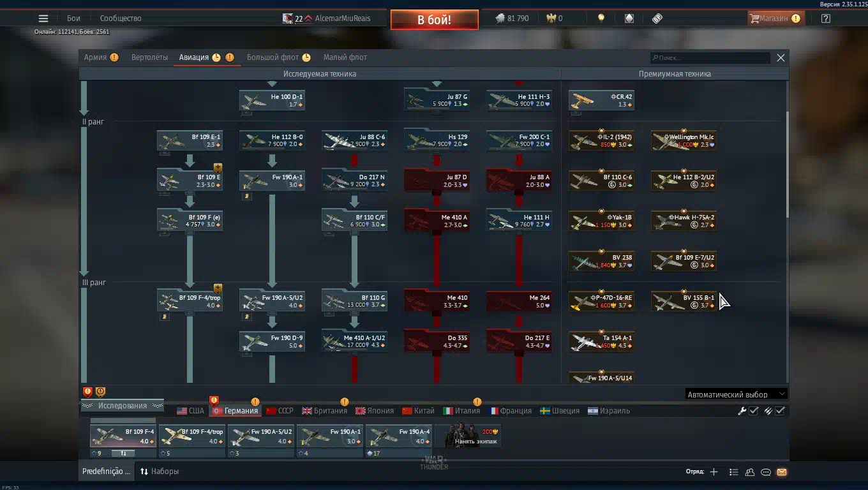Select the СССР nation tab
Image resolution: width=868 pixels, height=490 pixels.
tap(280, 411)
